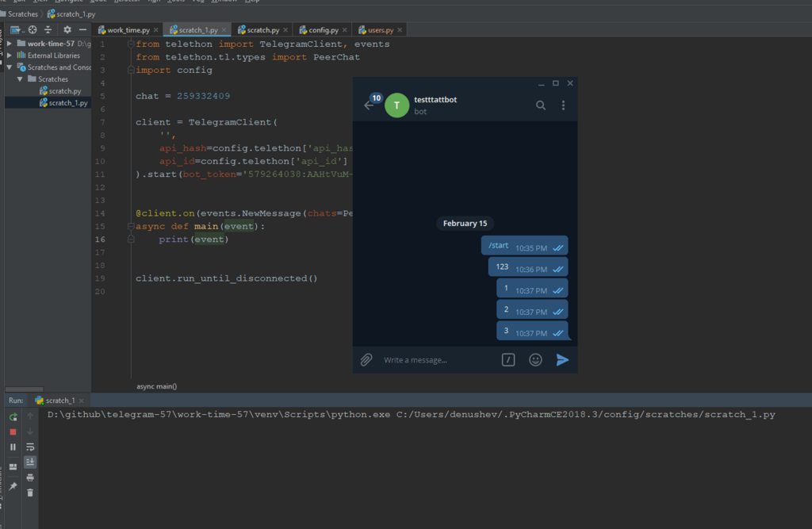Close scratch_1 tab in Run panel
The width and height of the screenshot is (812, 529).
tap(82, 401)
